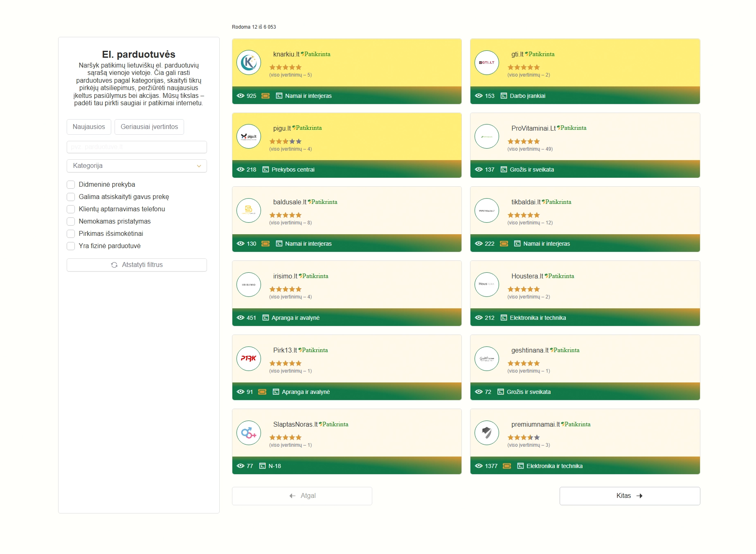Click the coupon icon on tikbaldai.lt card
The width and height of the screenshot is (756, 554).
pyautogui.click(x=504, y=244)
